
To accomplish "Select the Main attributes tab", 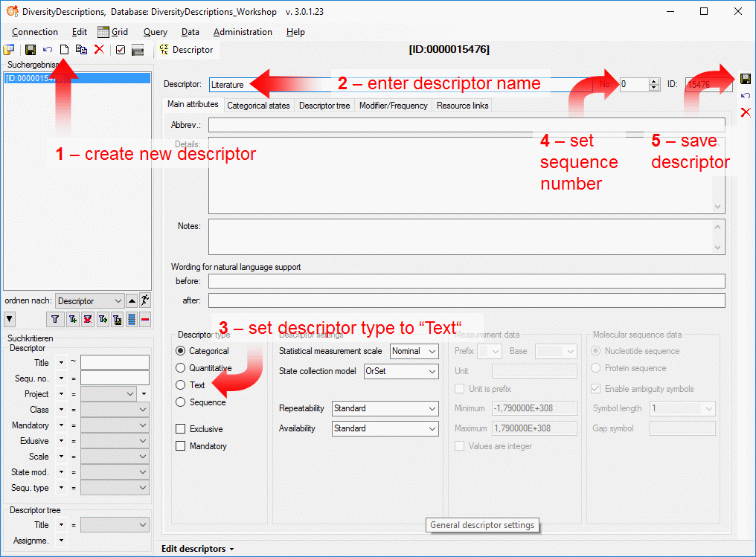I will [x=193, y=104].
